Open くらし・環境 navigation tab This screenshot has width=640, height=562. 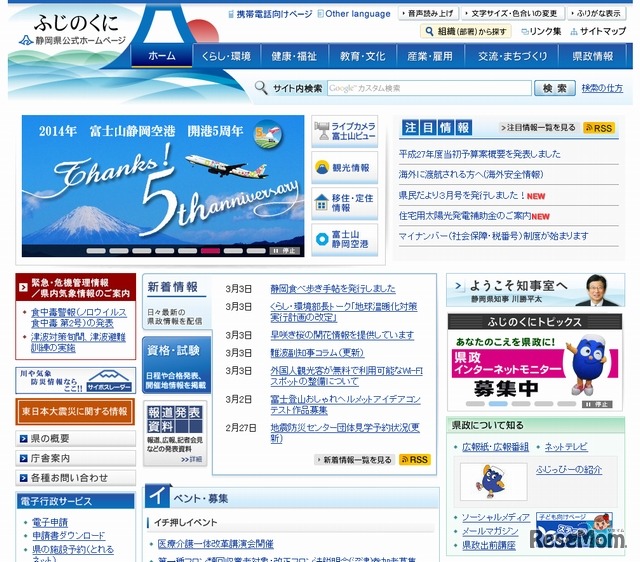226,56
